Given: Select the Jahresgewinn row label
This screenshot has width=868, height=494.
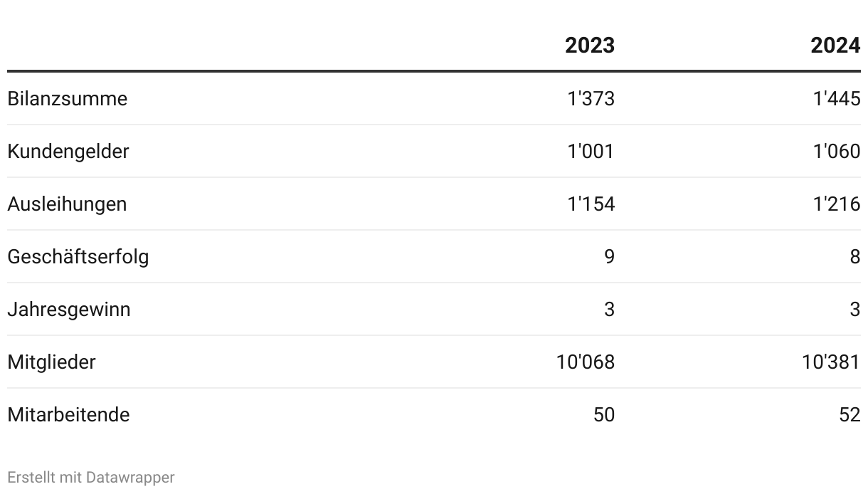Looking at the screenshot, I should tap(69, 310).
